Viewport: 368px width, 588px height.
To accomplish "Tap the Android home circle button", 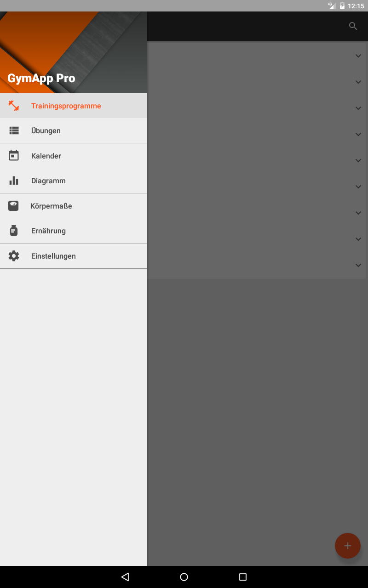I will point(184,577).
